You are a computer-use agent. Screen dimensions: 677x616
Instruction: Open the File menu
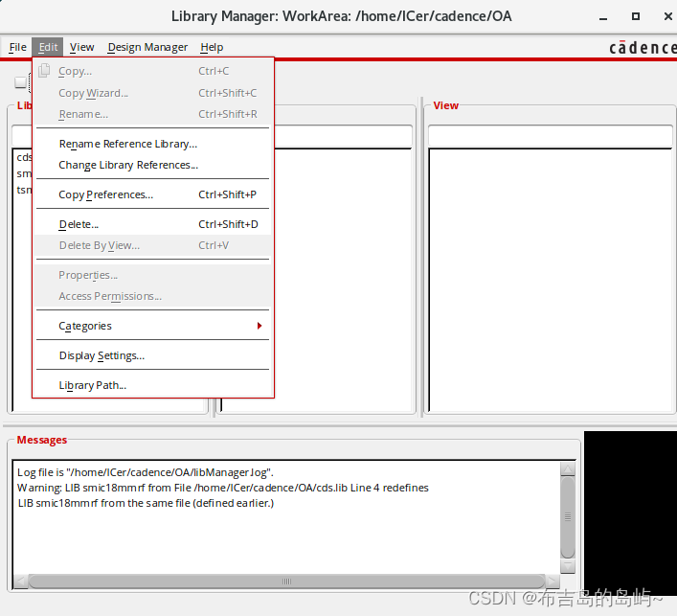[17, 47]
